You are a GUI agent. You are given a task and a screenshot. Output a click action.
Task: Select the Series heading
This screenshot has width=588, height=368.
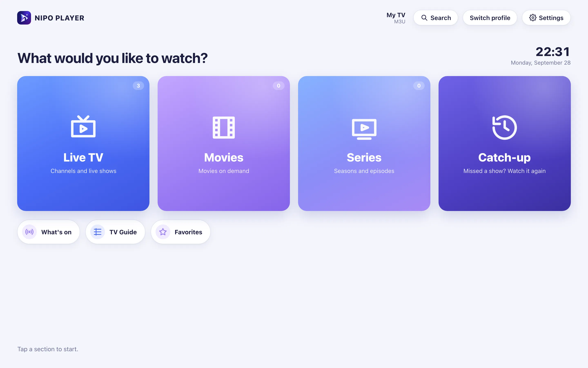point(364,157)
